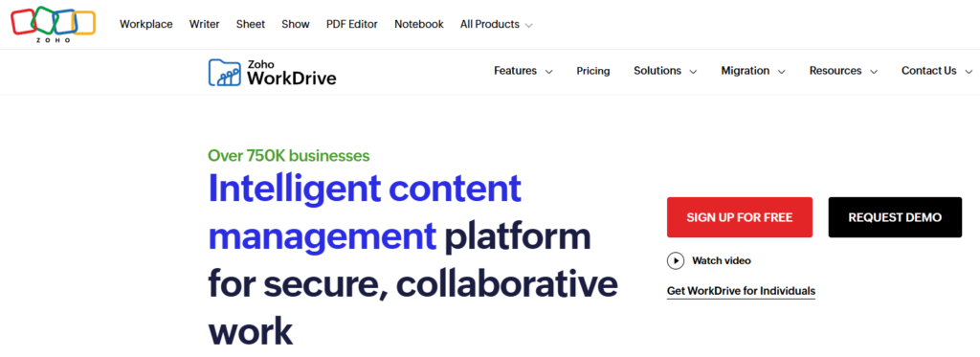980x357 pixels.
Task: Expand the All Products dropdown
Action: [497, 24]
